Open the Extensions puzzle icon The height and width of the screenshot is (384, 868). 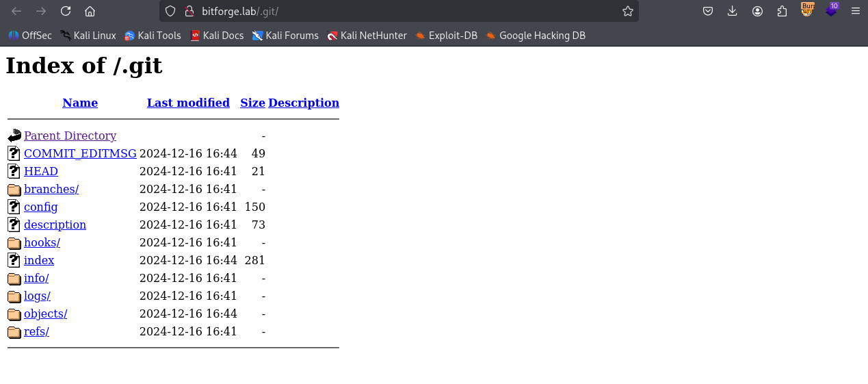coord(782,11)
